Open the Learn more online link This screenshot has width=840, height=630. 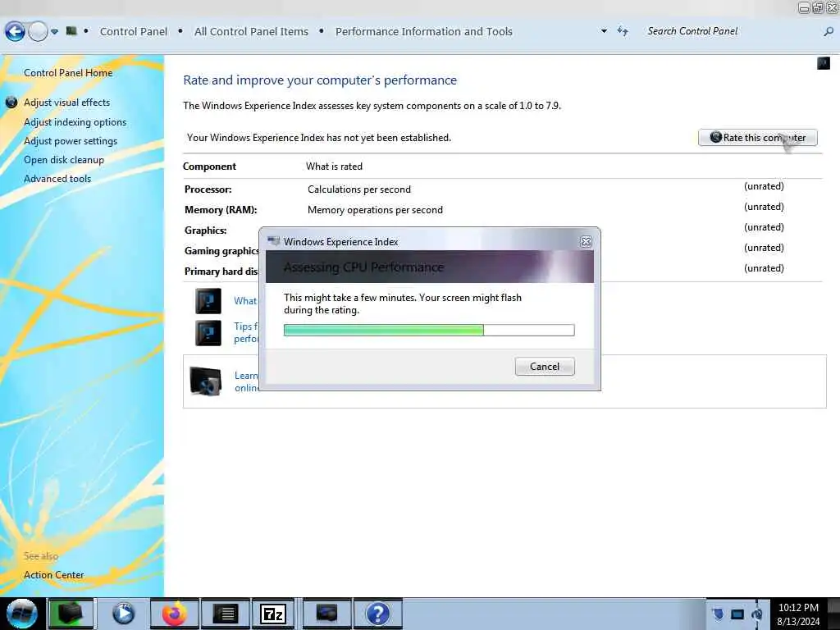(246, 381)
